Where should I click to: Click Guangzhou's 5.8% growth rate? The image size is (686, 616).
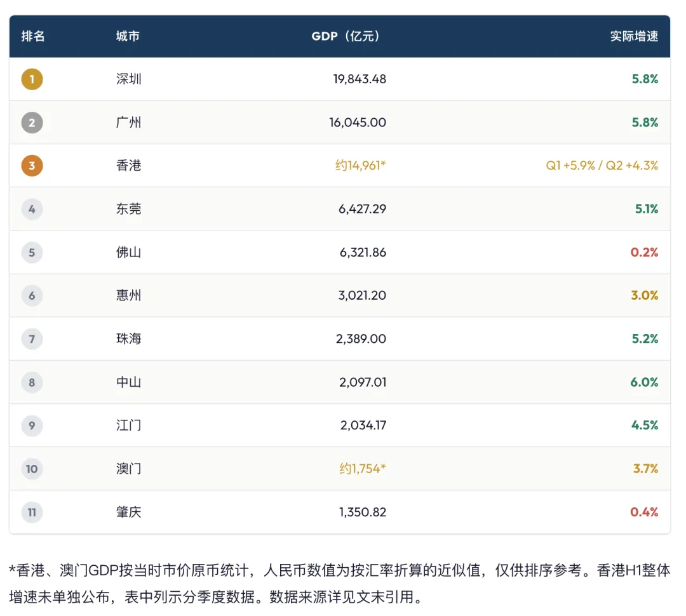645,123
